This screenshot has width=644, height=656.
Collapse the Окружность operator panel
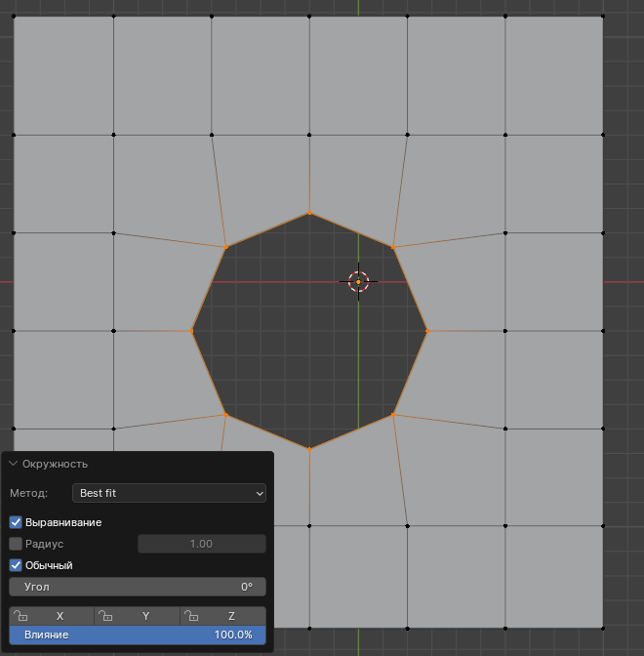(14, 464)
